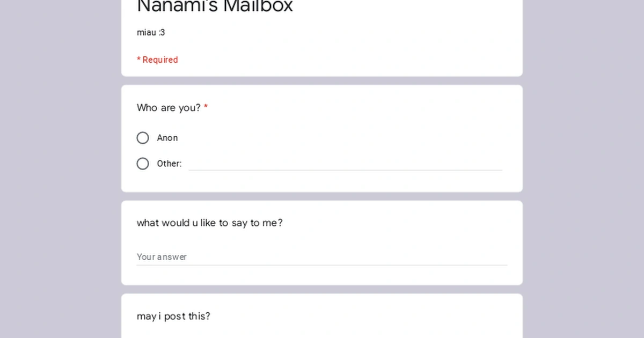
Task: Click the question "what would u like to say to me?"
Action: click(210, 223)
